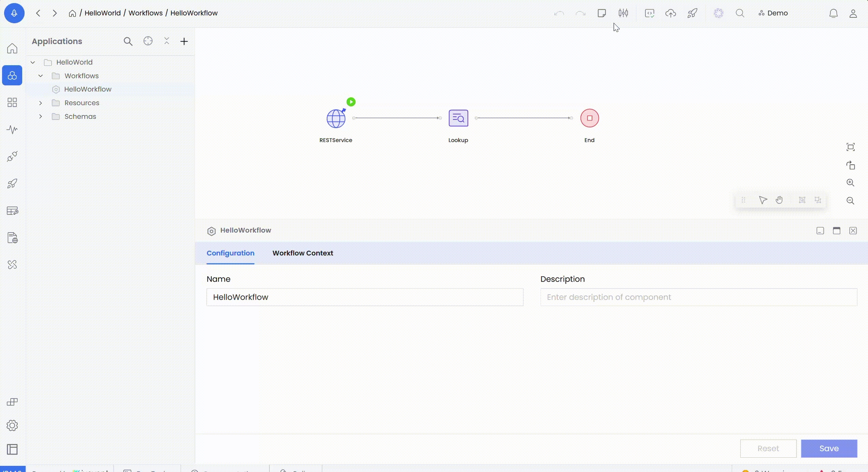Image resolution: width=868 pixels, height=472 pixels.
Task: Click the Reset button
Action: (768, 448)
